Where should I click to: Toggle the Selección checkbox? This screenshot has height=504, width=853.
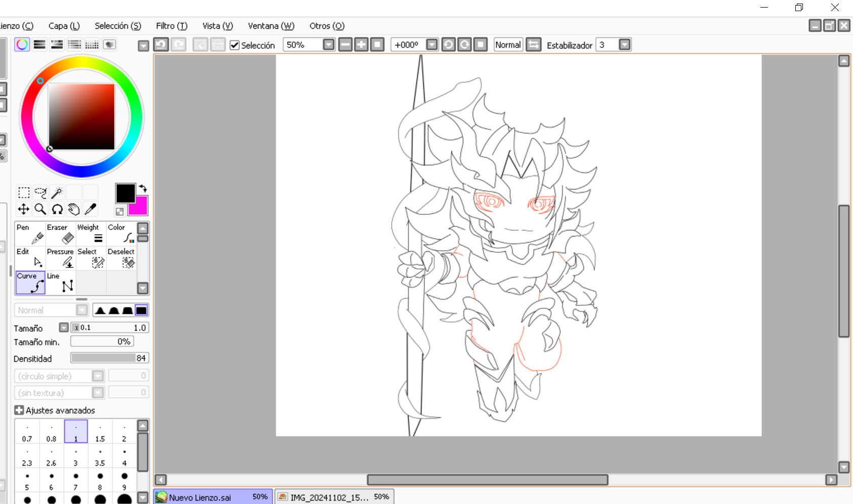pyautogui.click(x=235, y=45)
